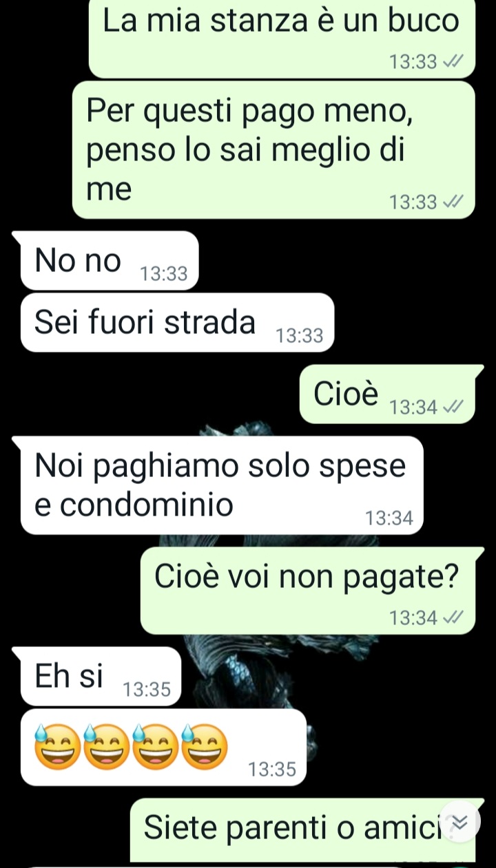Viewport: 496px width, 868px height.
Task: Tap the last sweat-smile emoji
Action: point(204,746)
